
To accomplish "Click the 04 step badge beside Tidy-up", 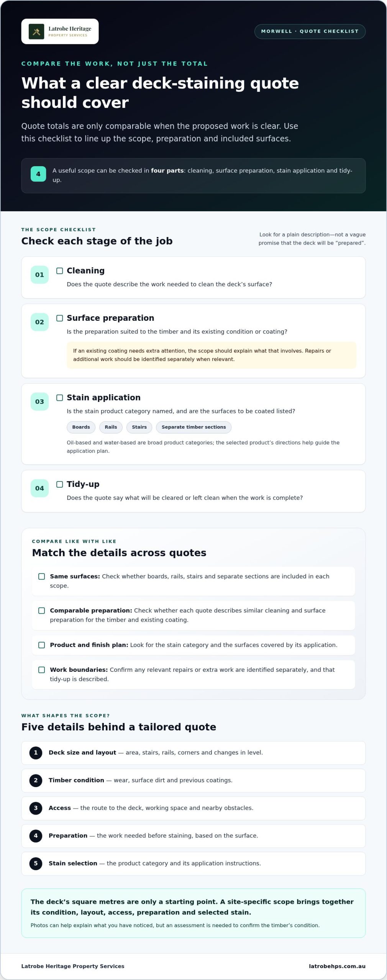I will (39, 488).
